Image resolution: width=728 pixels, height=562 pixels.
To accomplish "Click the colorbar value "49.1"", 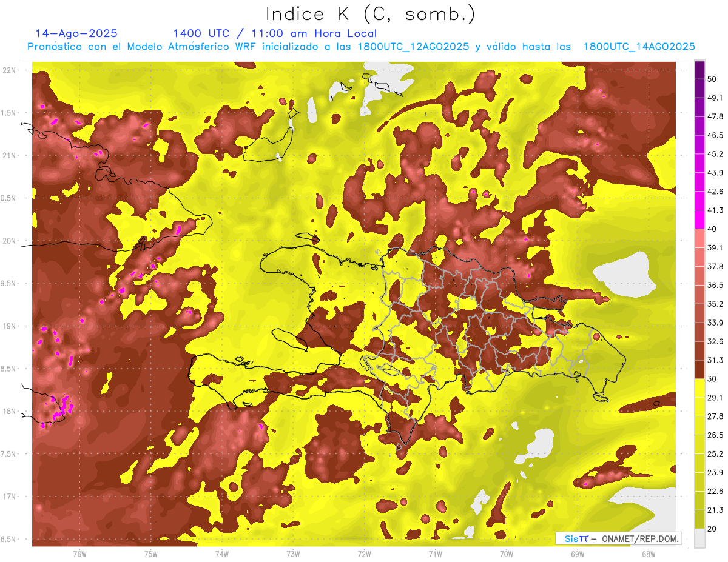I will click(715, 98).
